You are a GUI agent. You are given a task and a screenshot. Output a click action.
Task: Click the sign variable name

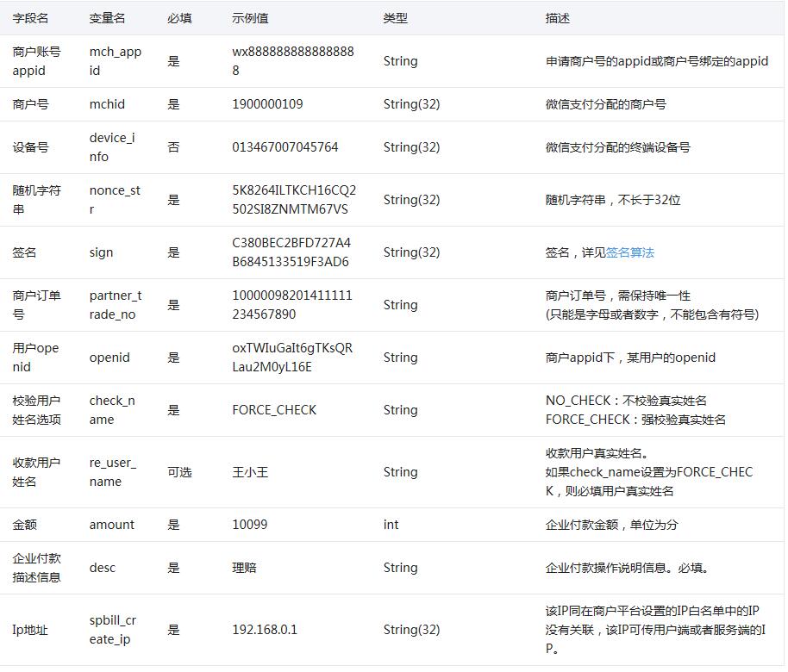(x=101, y=252)
